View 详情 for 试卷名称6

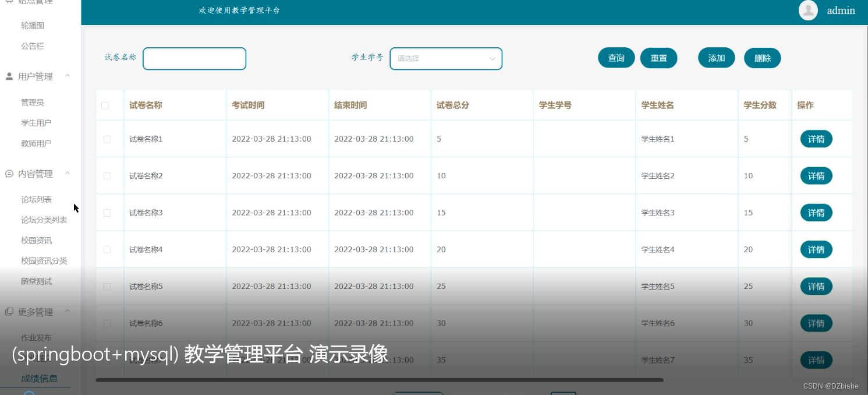tap(816, 323)
